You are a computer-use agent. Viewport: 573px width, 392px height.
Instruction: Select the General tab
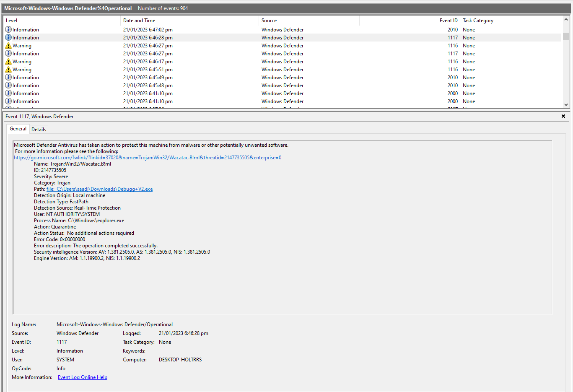[18, 129]
